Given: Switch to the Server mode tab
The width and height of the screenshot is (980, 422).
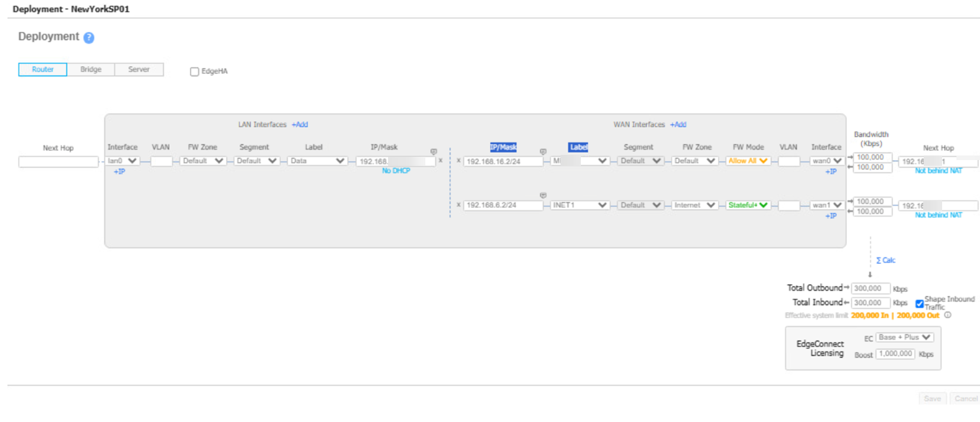Looking at the screenshot, I should point(139,70).
